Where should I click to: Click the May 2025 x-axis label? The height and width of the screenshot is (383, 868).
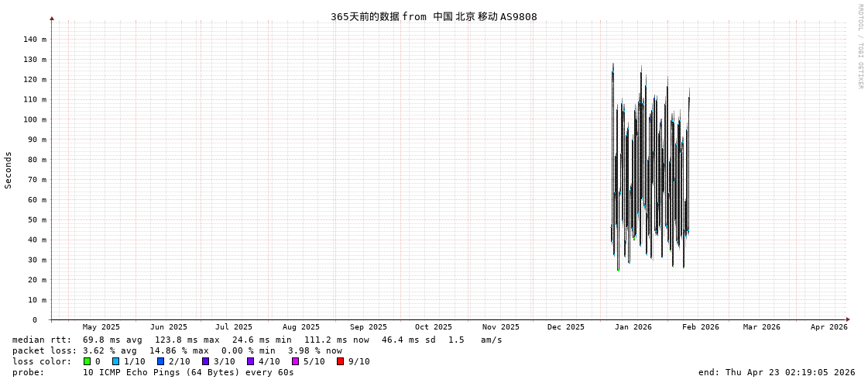point(101,327)
